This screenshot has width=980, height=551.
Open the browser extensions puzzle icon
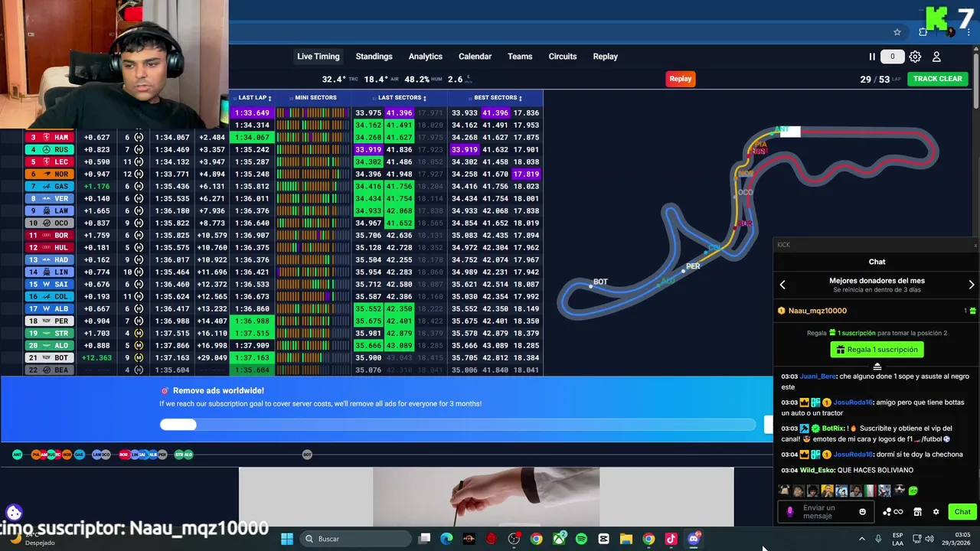(x=923, y=32)
